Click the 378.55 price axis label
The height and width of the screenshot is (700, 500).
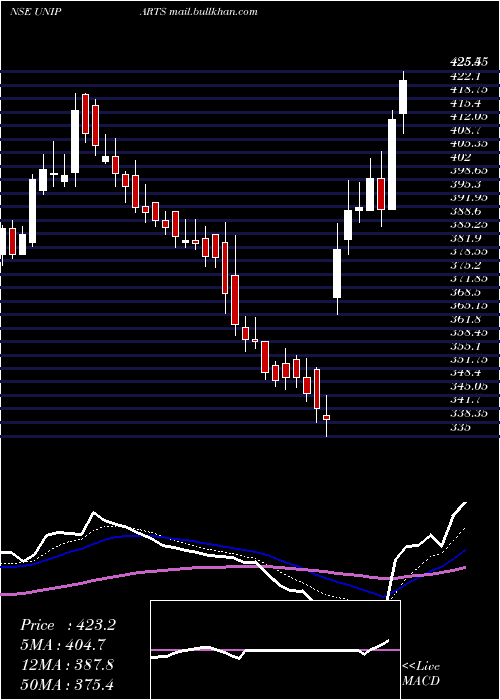click(x=469, y=252)
